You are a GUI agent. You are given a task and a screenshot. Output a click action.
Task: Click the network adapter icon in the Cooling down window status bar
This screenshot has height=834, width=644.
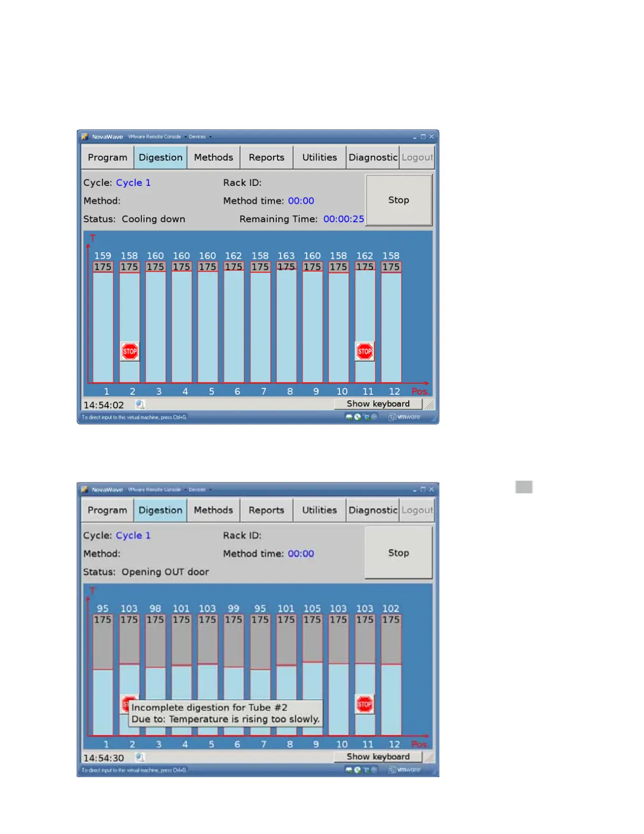click(367, 417)
